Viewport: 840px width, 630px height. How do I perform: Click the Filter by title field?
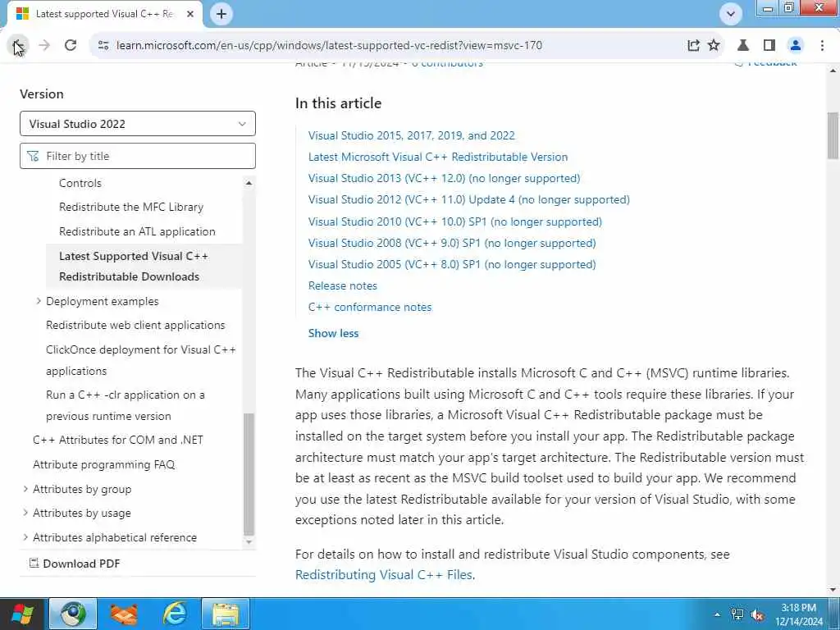pyautogui.click(x=138, y=156)
